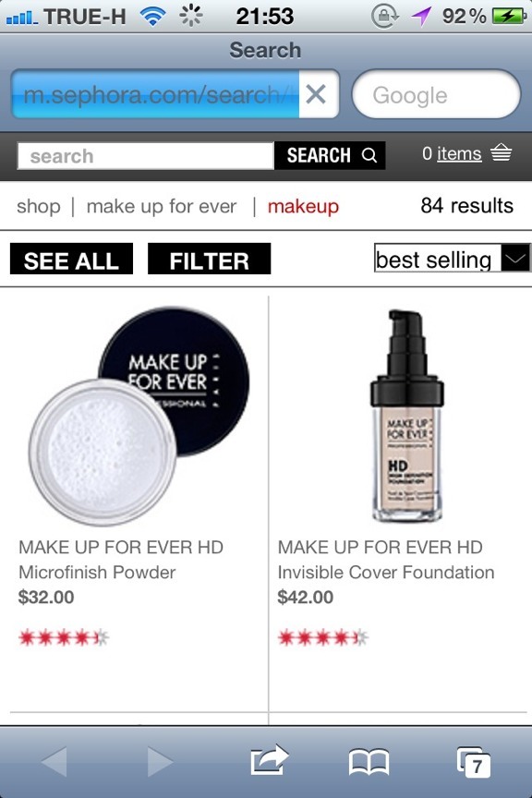Select the make up for ever breadcrumb
Viewport: 532px width, 798px height.
(x=162, y=206)
